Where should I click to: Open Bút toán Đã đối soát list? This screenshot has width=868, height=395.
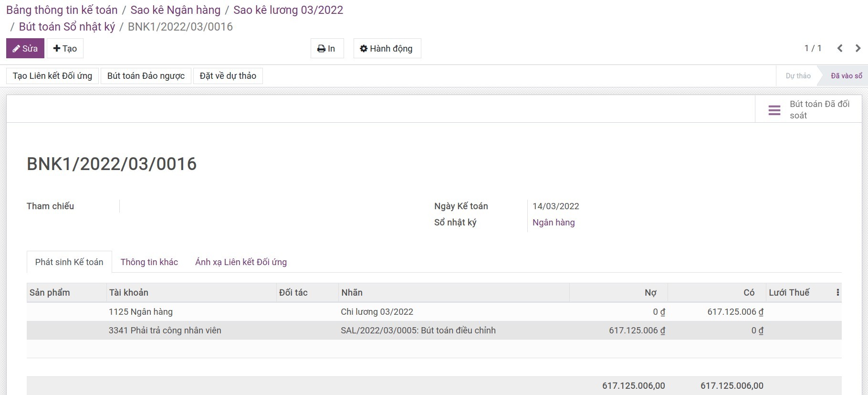pos(809,109)
